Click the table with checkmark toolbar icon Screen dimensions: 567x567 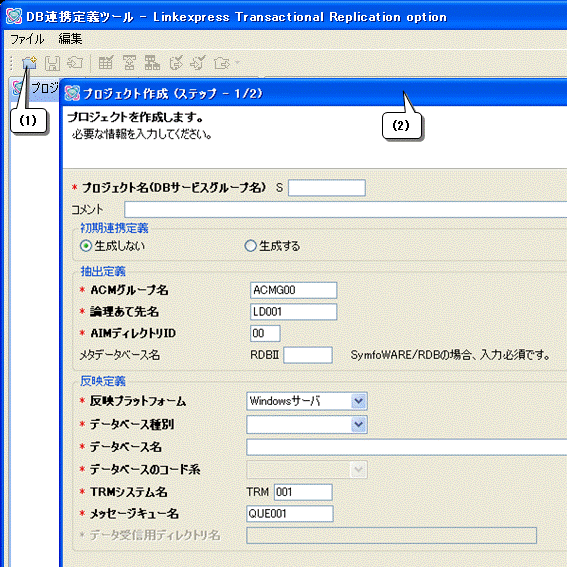point(106,63)
